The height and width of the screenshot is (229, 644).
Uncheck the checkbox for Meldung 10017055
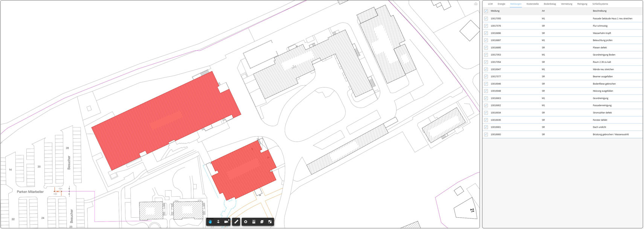tap(486, 18)
